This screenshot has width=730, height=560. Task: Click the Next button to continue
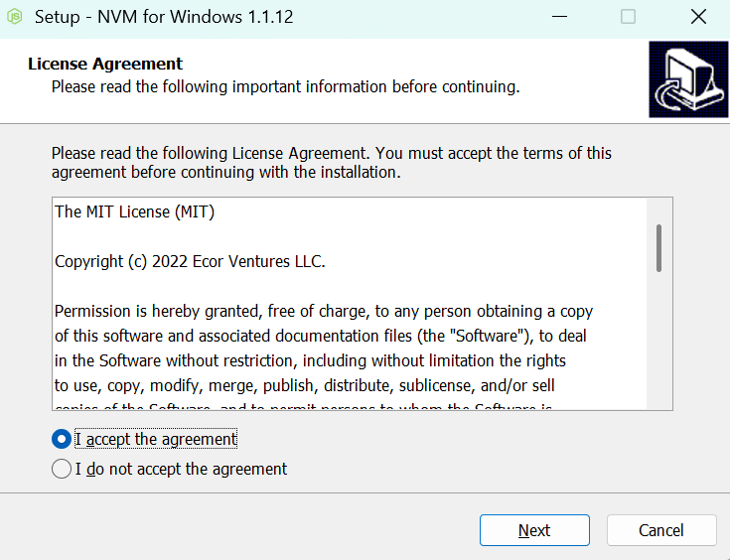(x=534, y=530)
